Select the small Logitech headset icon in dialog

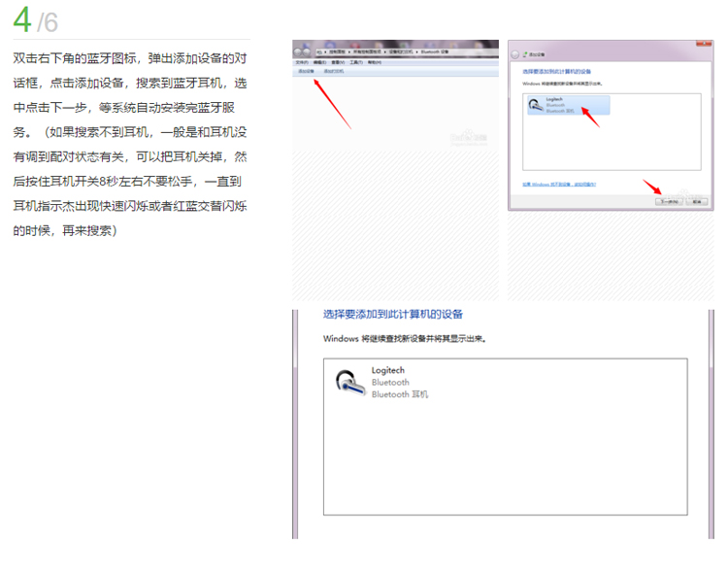(x=535, y=105)
